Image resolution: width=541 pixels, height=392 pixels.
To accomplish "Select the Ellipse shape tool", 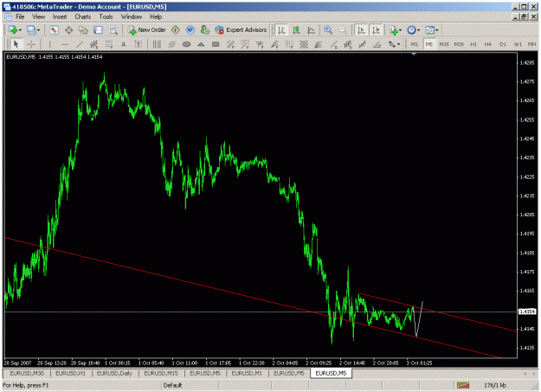I will [x=186, y=44].
